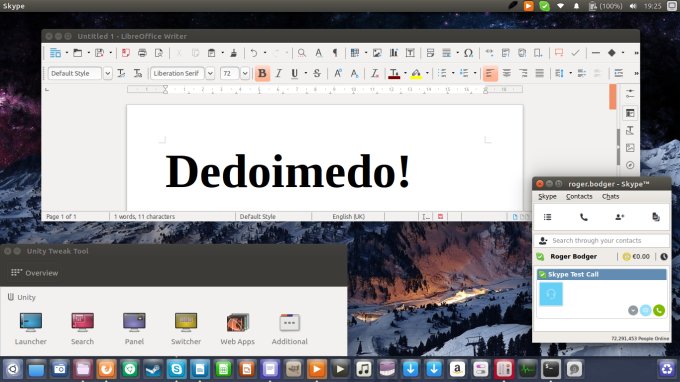
Task: Expand the Save dropdown arrow
Action: tap(111, 53)
